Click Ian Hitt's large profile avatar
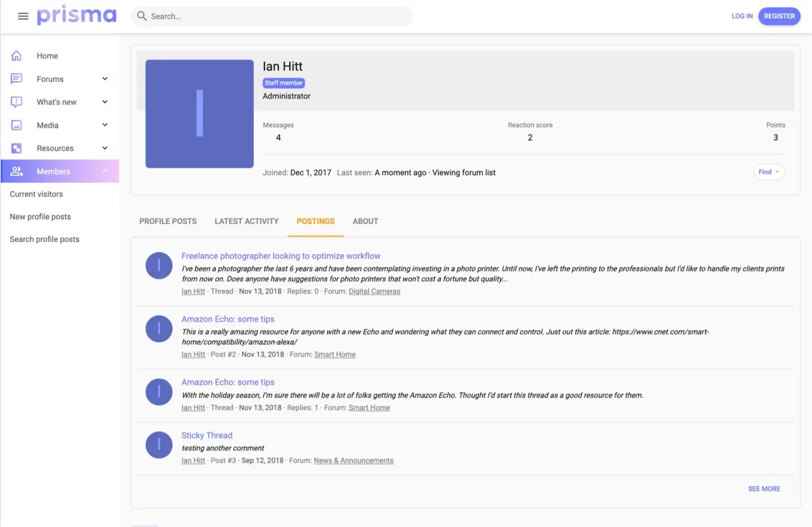812x527 pixels. point(199,114)
